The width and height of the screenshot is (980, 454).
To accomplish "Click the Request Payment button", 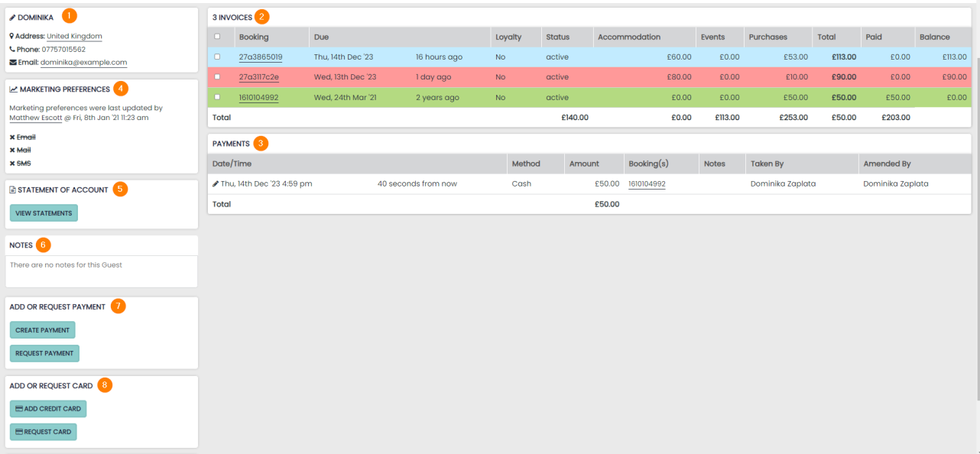I will (44, 353).
